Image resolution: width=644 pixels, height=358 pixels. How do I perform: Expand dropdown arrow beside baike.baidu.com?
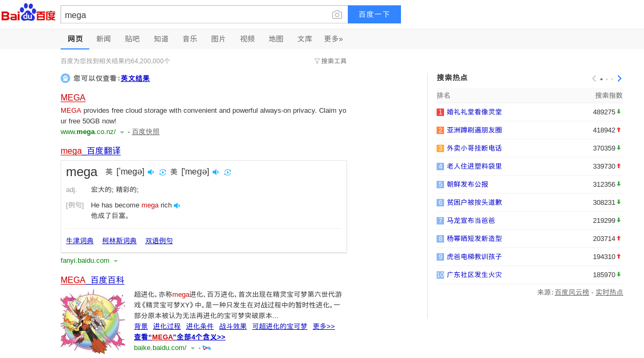pyautogui.click(x=193, y=348)
